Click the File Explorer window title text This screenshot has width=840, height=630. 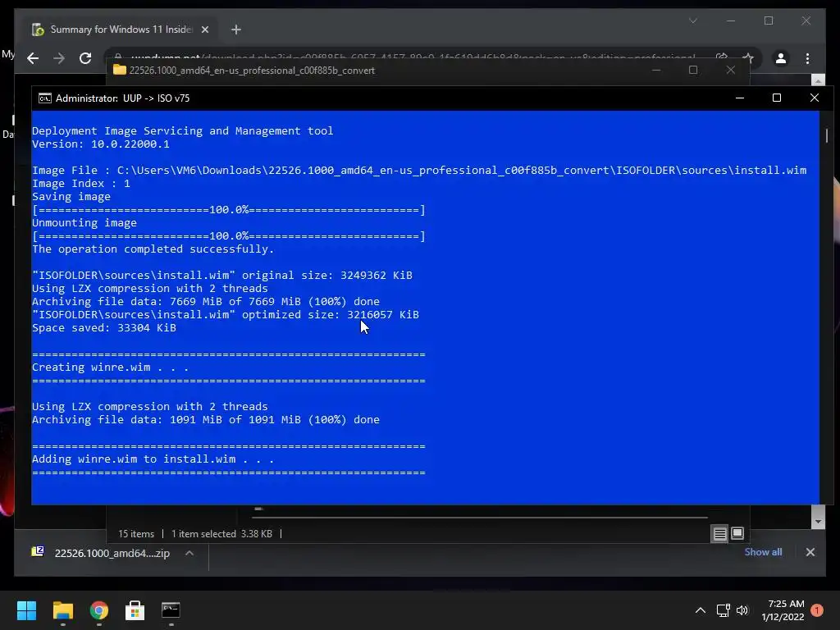(252, 71)
